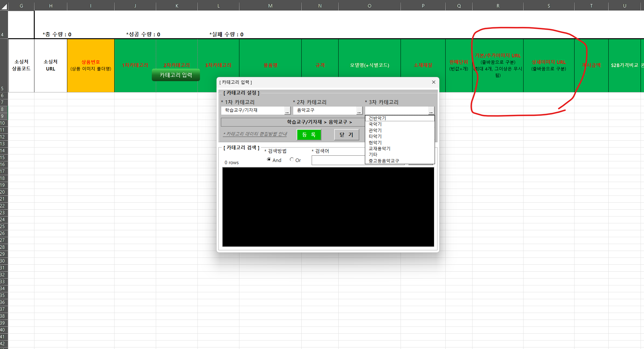Click the 검색어 search text field

click(338, 160)
